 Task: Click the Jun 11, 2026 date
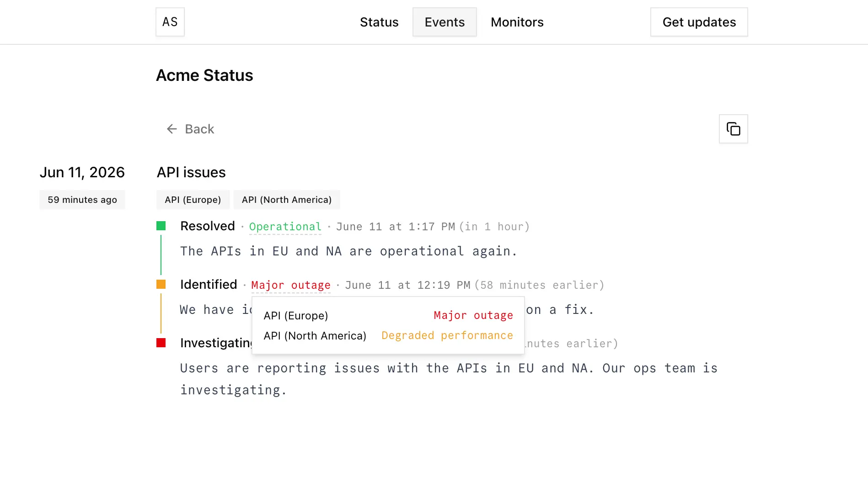pyautogui.click(x=82, y=172)
